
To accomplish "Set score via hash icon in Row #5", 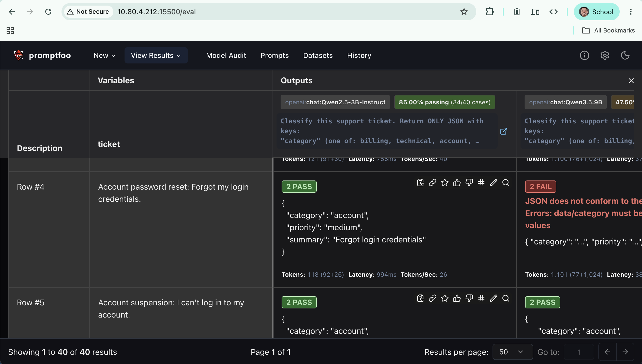I will point(481,298).
